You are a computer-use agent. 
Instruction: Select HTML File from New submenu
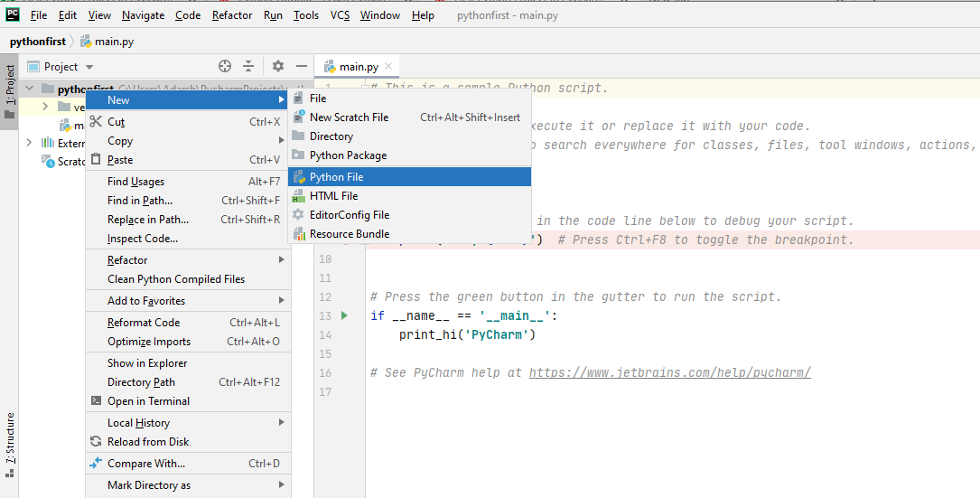coord(409,196)
